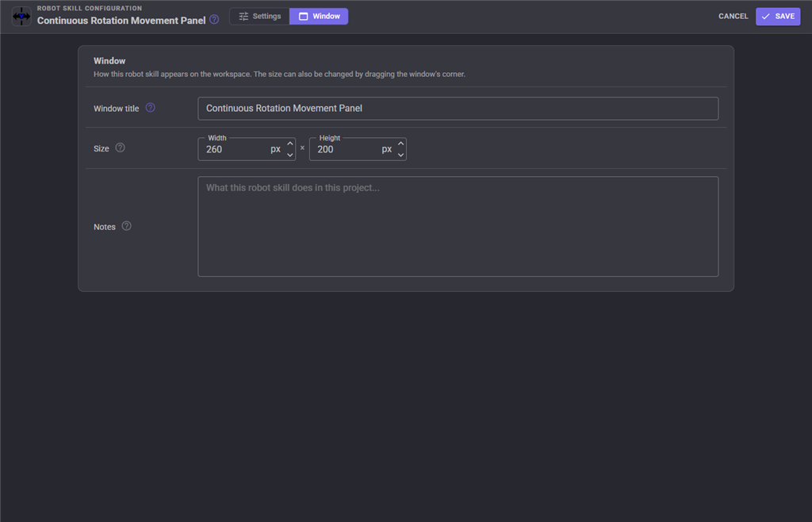Viewport: 812px width, 522px height.
Task: Increase the Width value
Action: [x=290, y=144]
